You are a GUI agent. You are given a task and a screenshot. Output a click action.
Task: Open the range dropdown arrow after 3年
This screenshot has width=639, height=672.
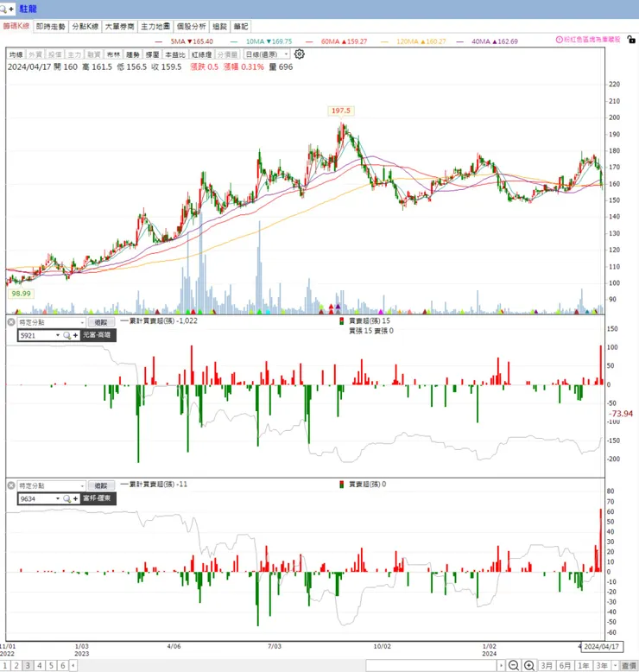(615, 666)
